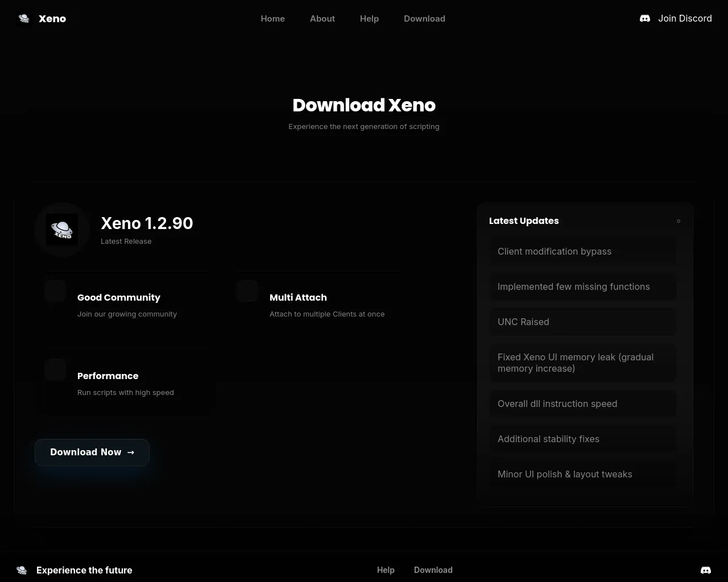The width and height of the screenshot is (728, 582).
Task: Go to the Home page in navigation
Action: click(273, 19)
